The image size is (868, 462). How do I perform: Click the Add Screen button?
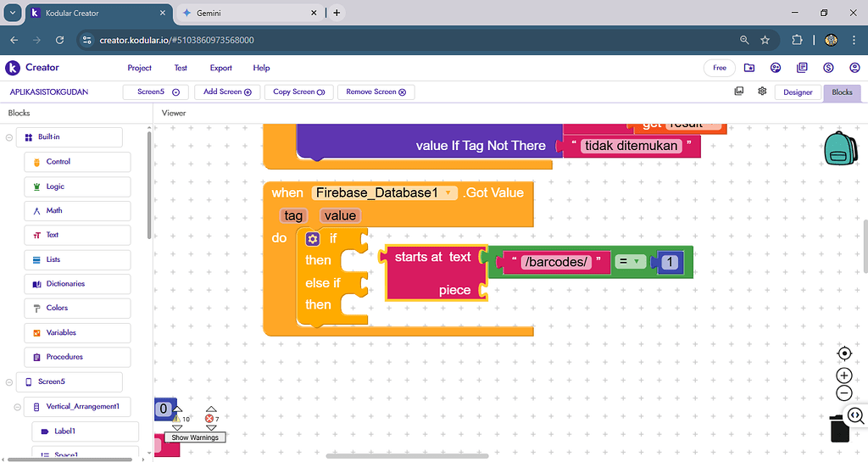[227, 92]
